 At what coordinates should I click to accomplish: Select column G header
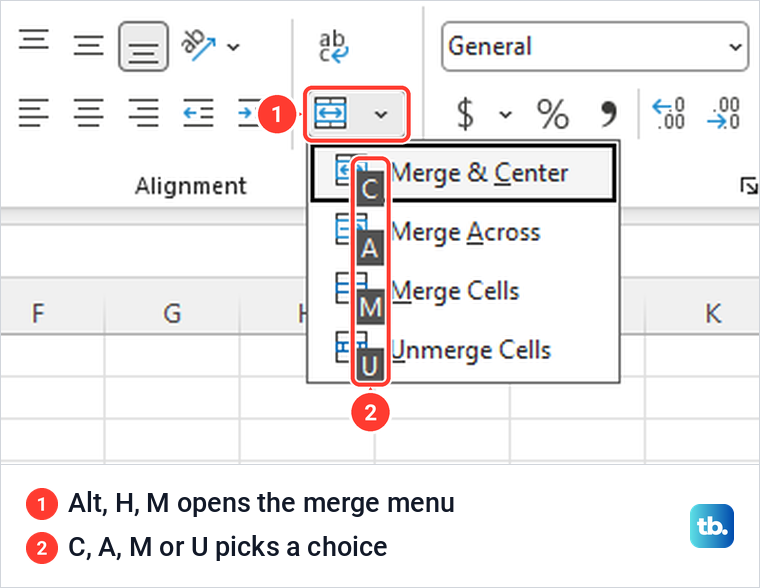click(x=172, y=313)
